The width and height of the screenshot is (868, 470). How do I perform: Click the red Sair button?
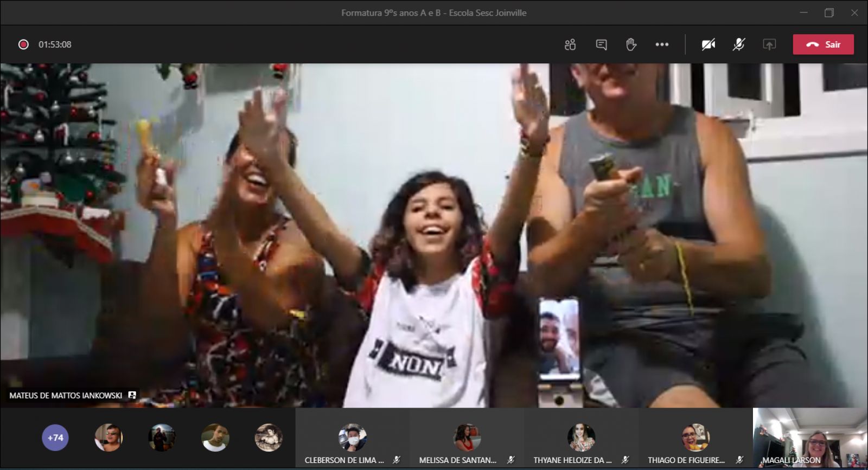(823, 44)
